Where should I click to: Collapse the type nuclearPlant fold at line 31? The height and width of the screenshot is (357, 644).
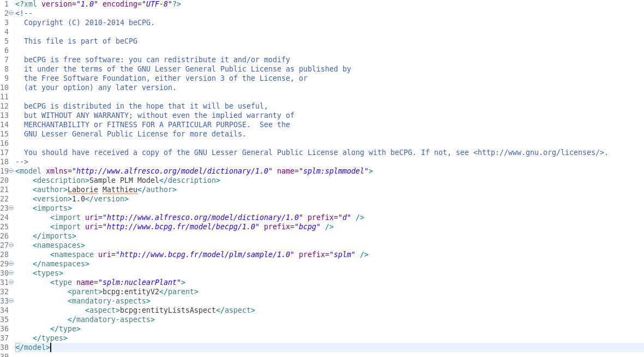(x=11, y=282)
